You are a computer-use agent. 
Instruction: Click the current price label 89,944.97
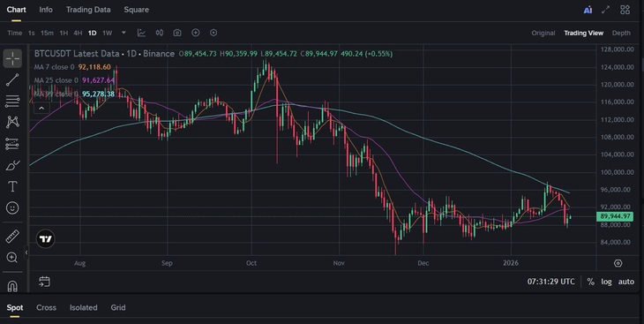615,216
